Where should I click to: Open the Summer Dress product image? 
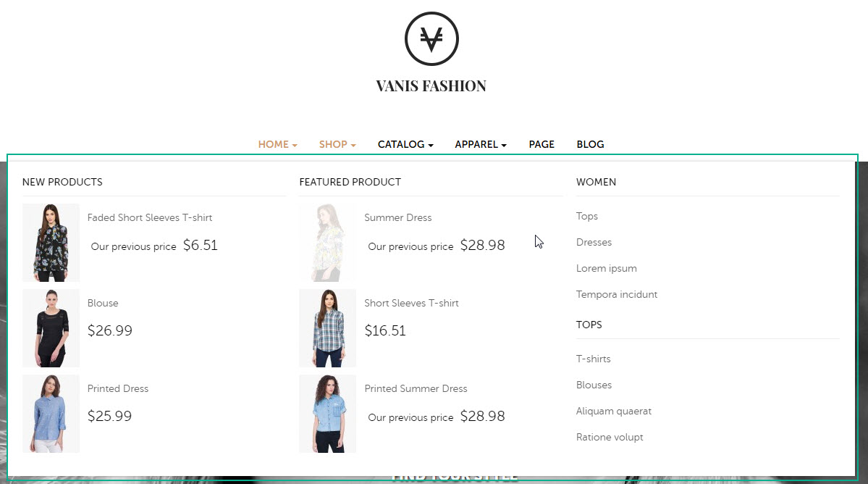click(x=328, y=243)
